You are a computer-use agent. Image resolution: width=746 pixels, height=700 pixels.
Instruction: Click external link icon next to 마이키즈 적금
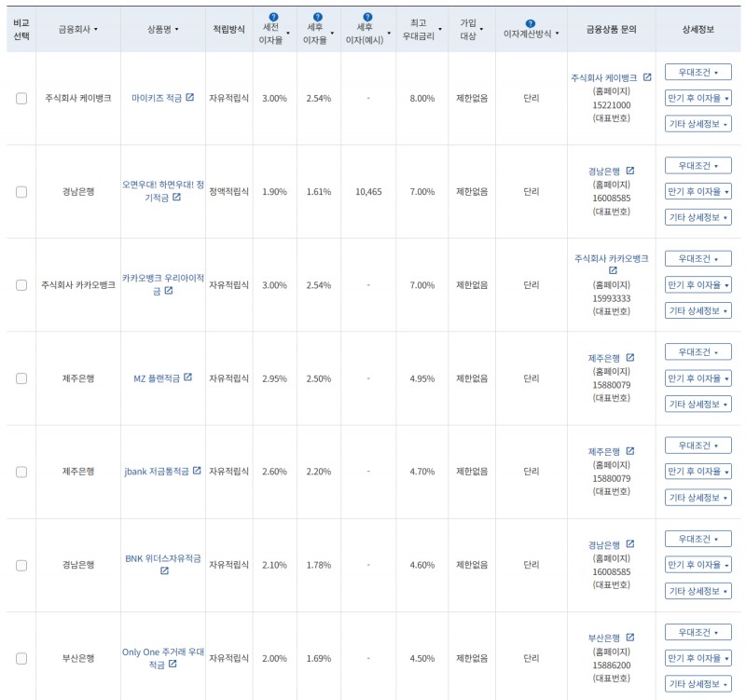coord(190,97)
